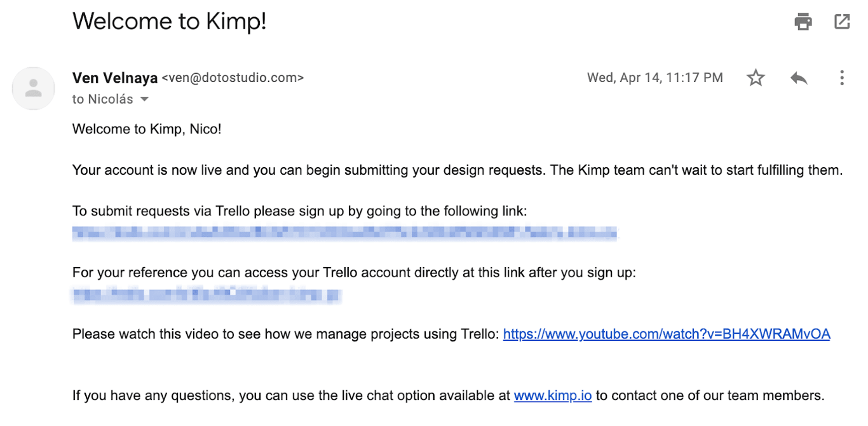Open the YouTube video link
Image resolution: width=868 pixels, height=426 pixels.
pyautogui.click(x=667, y=334)
